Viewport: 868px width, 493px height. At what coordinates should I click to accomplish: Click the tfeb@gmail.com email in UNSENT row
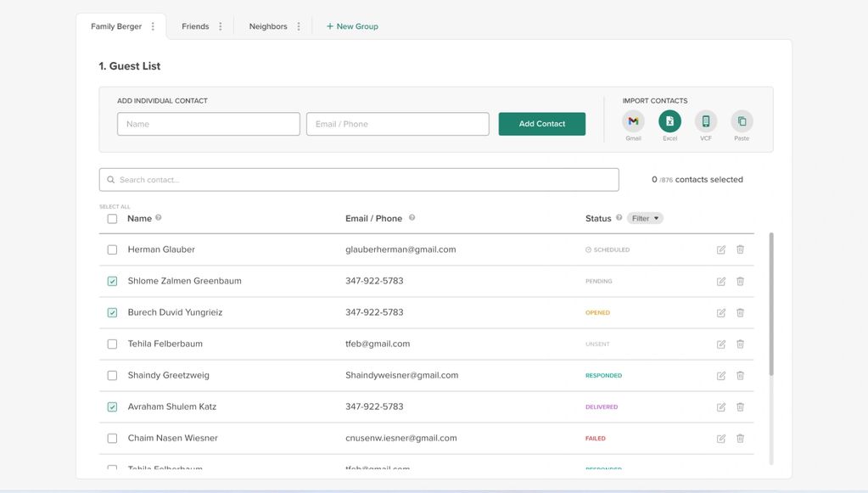378,344
